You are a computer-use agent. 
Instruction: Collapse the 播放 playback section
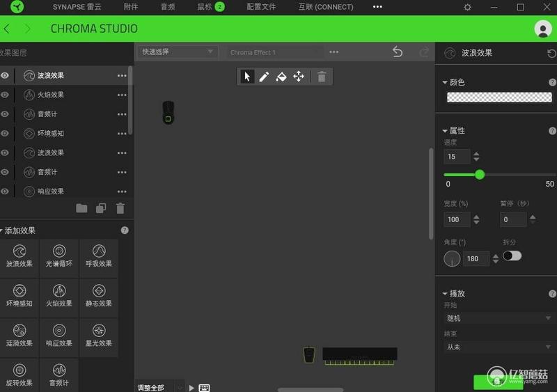pyautogui.click(x=445, y=294)
